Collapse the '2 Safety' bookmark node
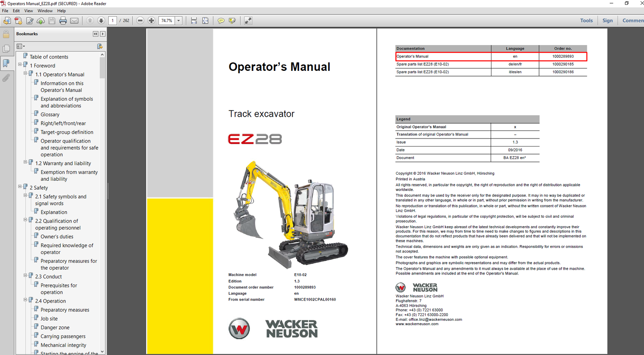Viewport: 644px width, 355px height. pos(20,186)
